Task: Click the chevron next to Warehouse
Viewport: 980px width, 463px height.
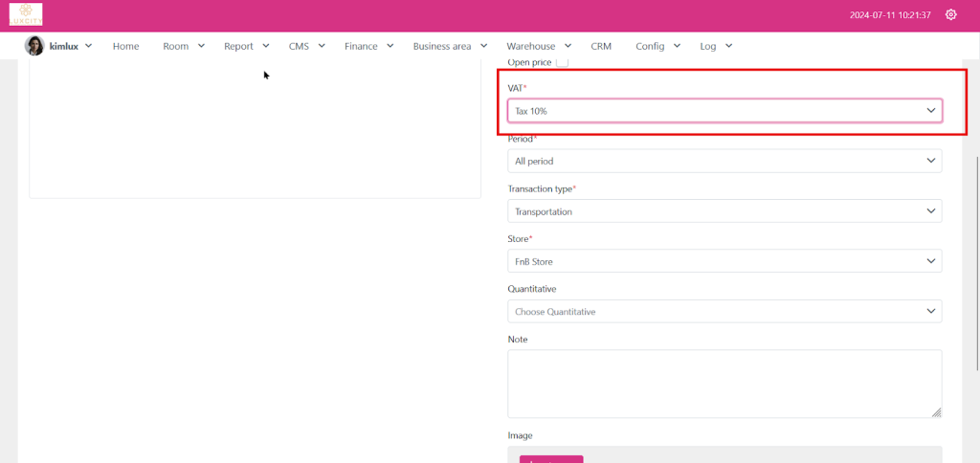Action: [568, 45]
